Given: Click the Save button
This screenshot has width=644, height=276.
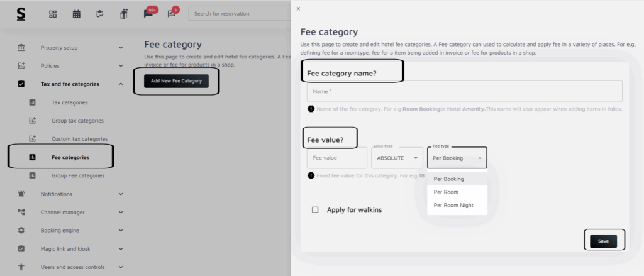Looking at the screenshot, I should click(x=603, y=241).
